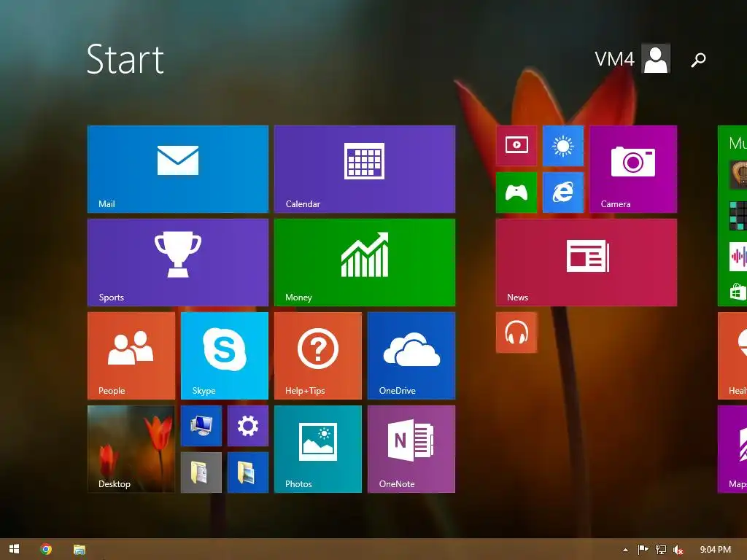Open the green Store bag icon
The image size is (747, 560).
coord(738,292)
